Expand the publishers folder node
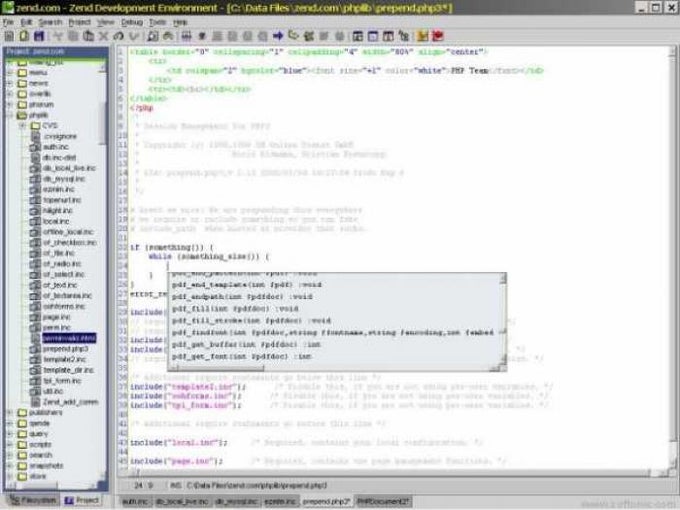This screenshot has height=510, width=680. (x=10, y=412)
